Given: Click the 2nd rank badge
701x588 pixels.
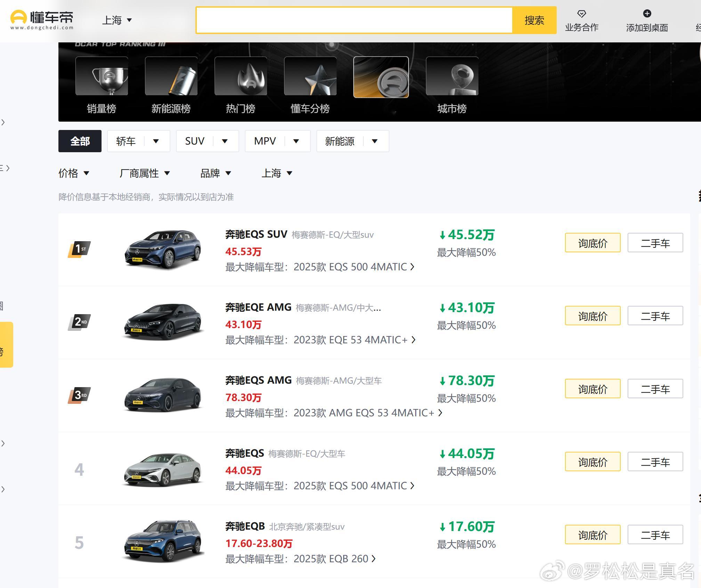Looking at the screenshot, I should click(x=79, y=322).
